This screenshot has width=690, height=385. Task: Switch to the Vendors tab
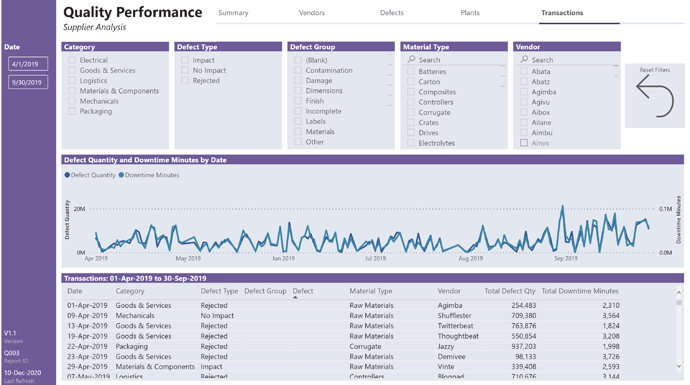(x=312, y=13)
